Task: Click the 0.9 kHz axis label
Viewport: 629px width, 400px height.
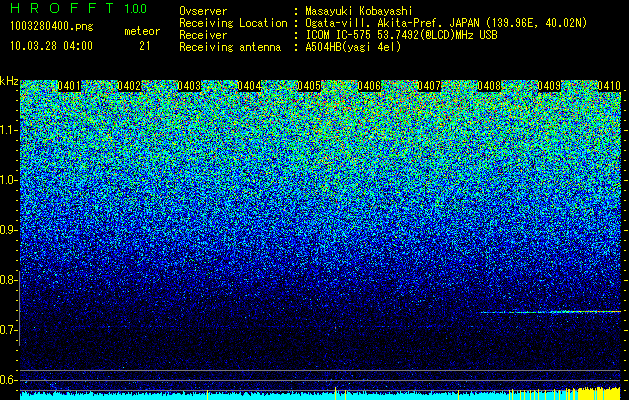Action: [x=7, y=230]
